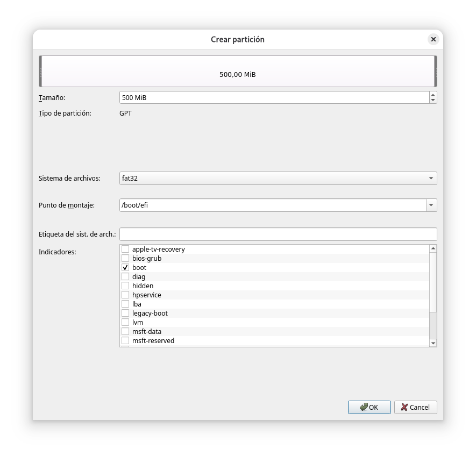This screenshot has height=456, width=476.
Task: Decrease size with the down stepper arrow
Action: tap(433, 101)
